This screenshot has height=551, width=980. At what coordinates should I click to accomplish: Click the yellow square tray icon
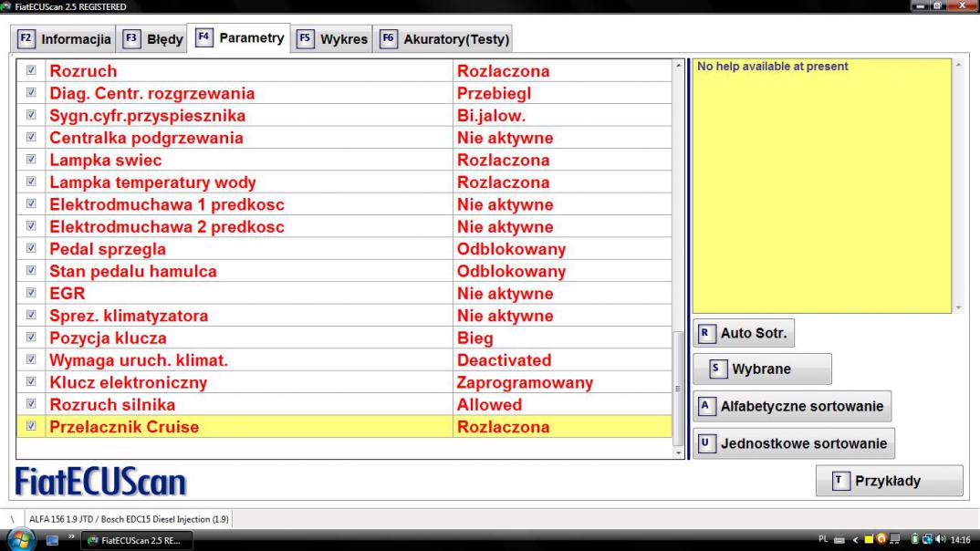point(868,540)
